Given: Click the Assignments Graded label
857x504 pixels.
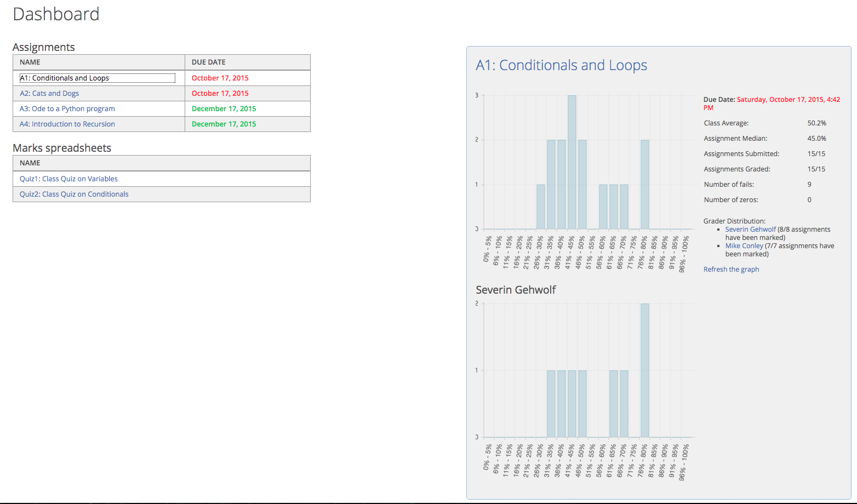Looking at the screenshot, I should 737,169.
